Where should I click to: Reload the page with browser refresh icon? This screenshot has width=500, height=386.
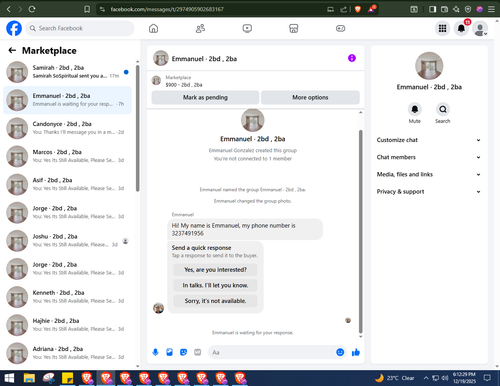(32, 9)
